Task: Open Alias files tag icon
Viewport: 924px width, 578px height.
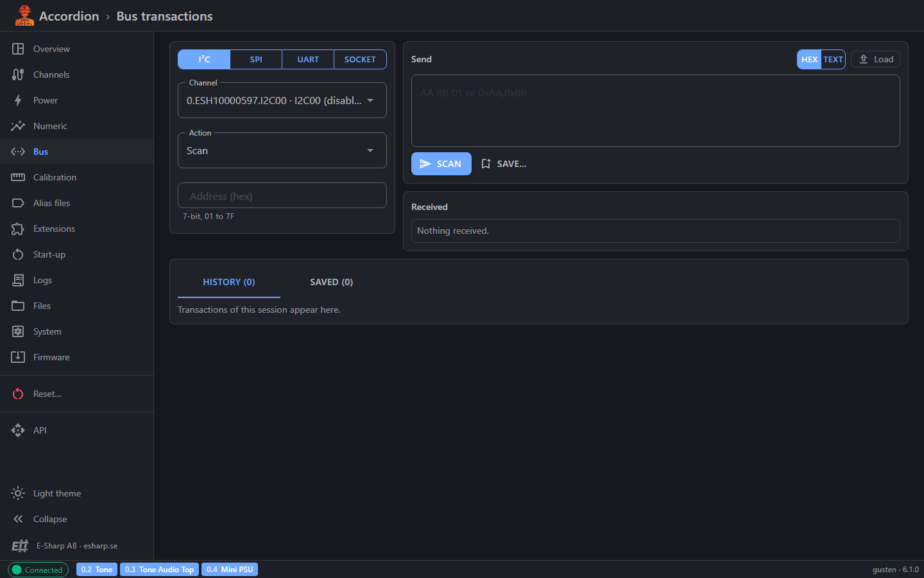Action: click(x=18, y=203)
